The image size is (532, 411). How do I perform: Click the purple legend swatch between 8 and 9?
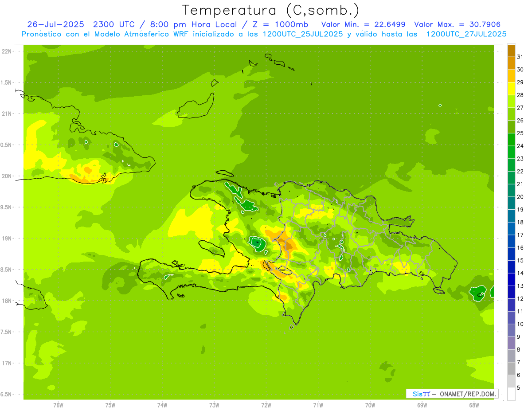tap(511, 343)
